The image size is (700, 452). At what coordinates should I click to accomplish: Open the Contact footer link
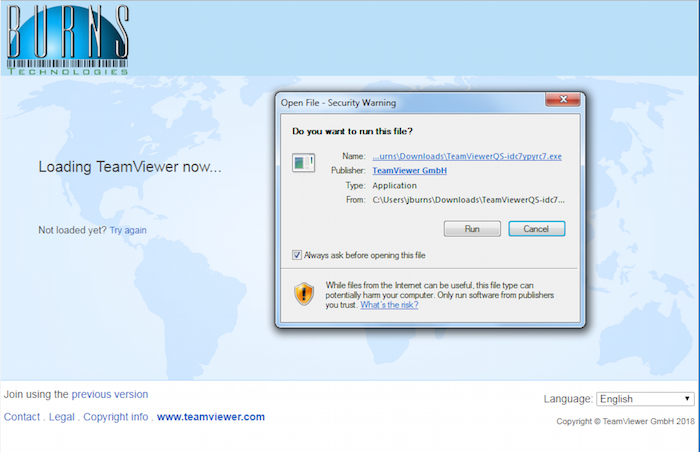pos(22,417)
